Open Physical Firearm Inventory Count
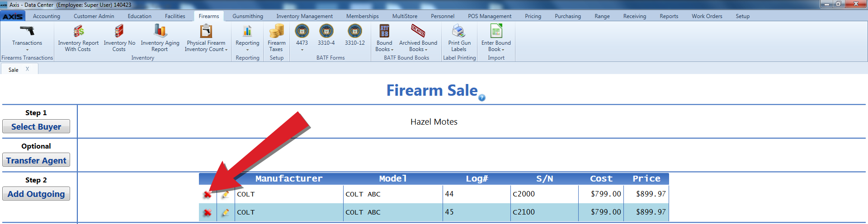The image size is (868, 224). click(206, 38)
